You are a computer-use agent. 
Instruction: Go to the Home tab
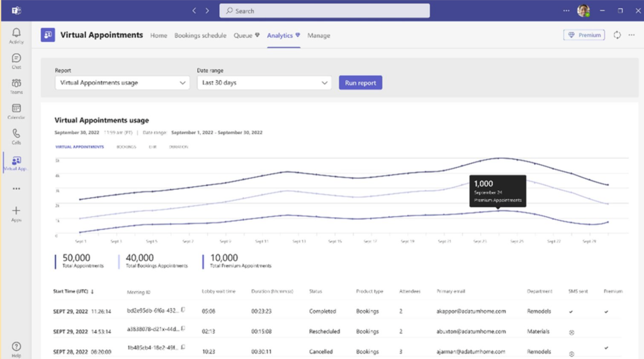tap(159, 35)
